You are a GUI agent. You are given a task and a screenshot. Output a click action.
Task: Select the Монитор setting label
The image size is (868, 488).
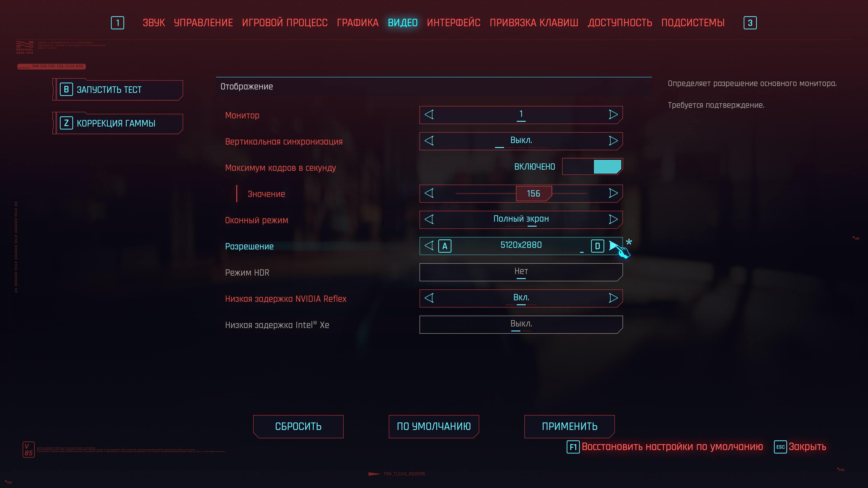[242, 115]
